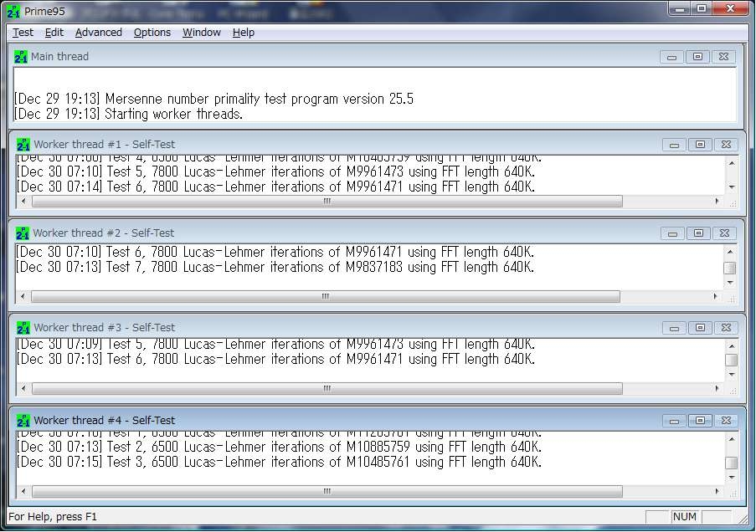Click scroll left arrow in Worker thread #4

(23, 492)
